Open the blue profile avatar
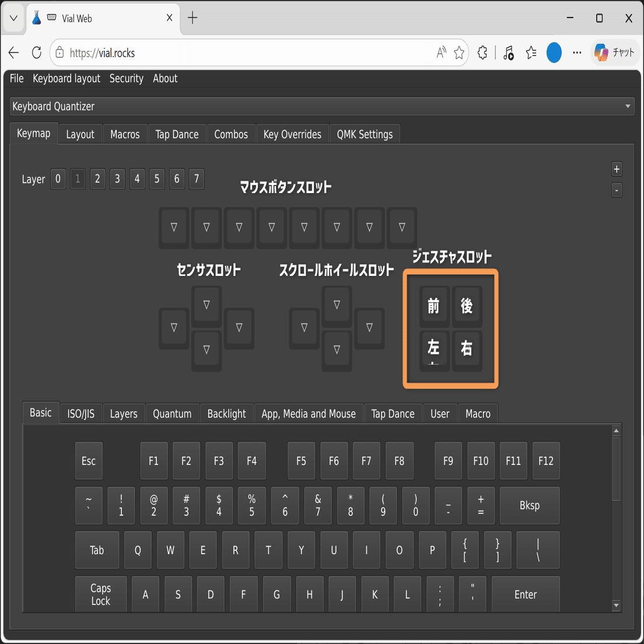Screen dimensions: 644x644 click(554, 52)
